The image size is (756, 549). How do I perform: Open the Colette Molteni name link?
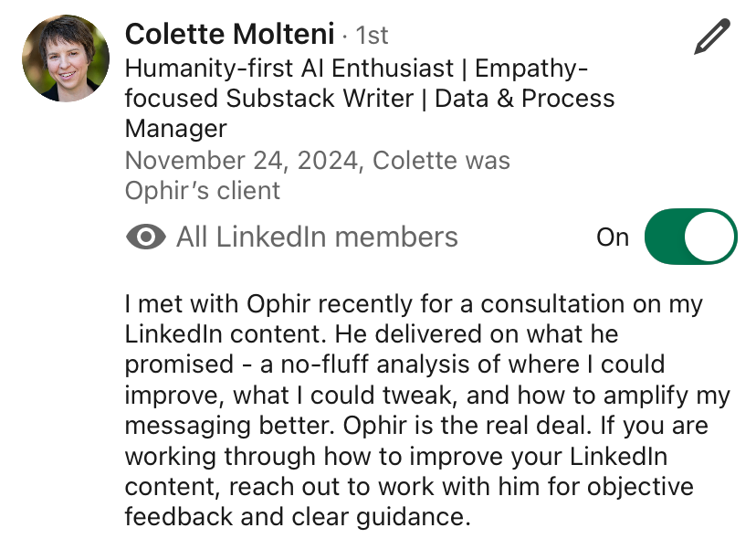[228, 35]
